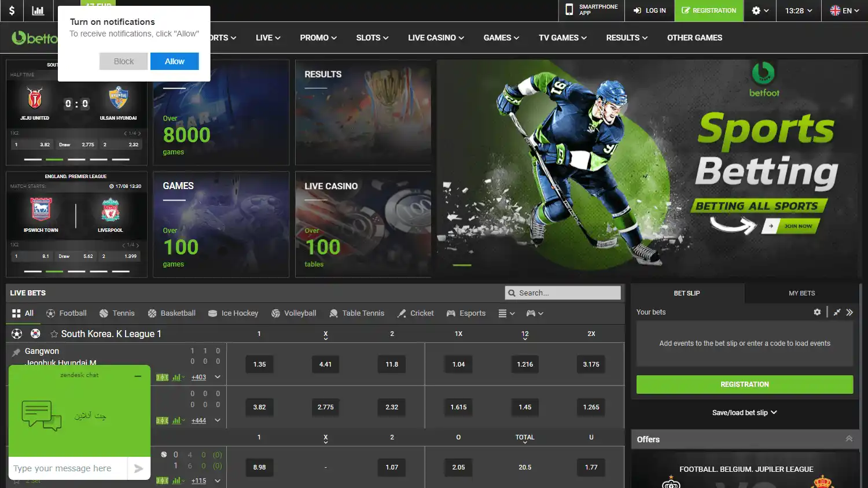
Task: Open the LIVE CASINO 100 tables tile
Action: 363,224
